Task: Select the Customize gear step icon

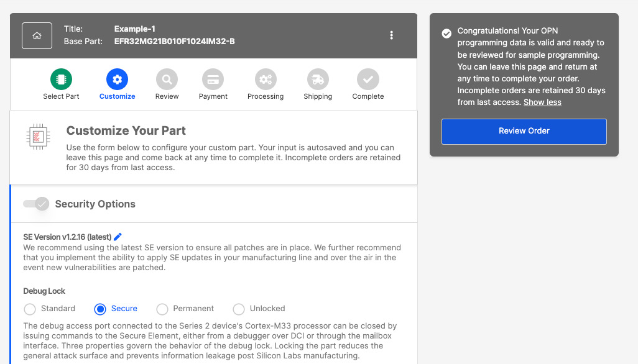Action: [117, 80]
